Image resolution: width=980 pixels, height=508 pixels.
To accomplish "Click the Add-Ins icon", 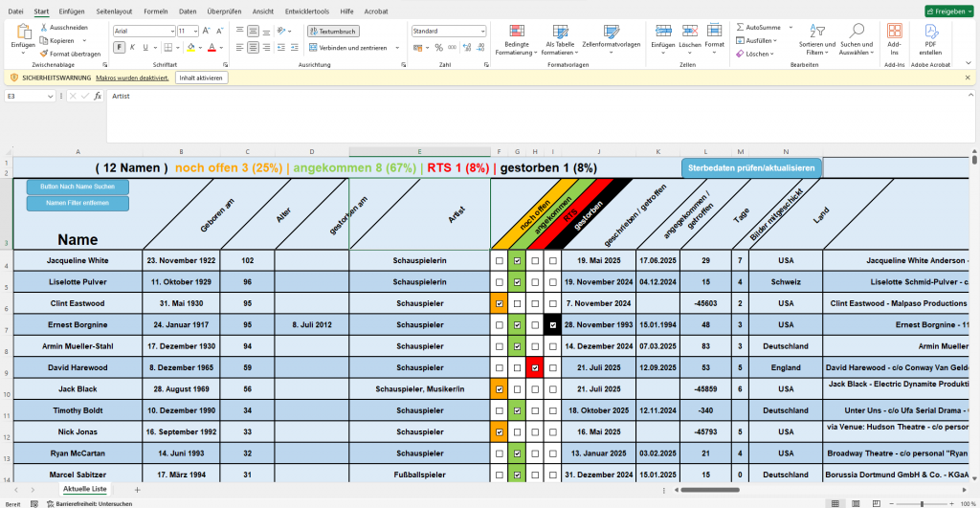I will click(x=895, y=31).
